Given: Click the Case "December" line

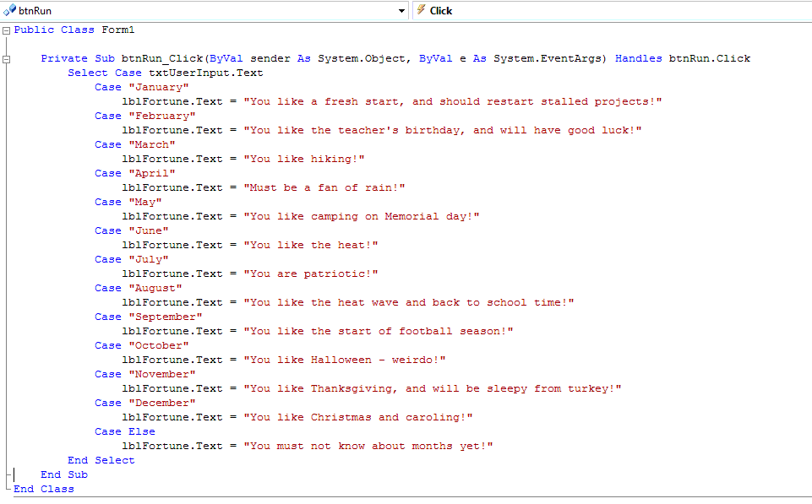Looking at the screenshot, I should pos(145,403).
